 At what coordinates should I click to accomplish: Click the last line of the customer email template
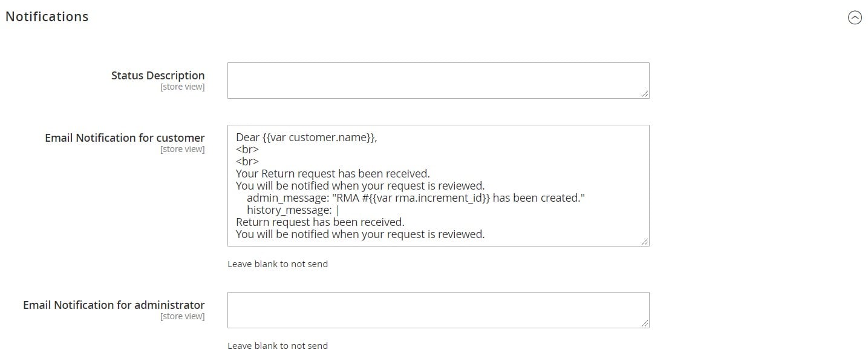[x=361, y=234]
